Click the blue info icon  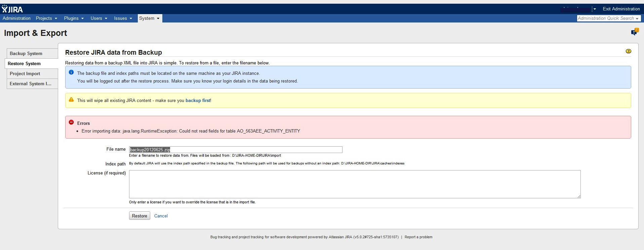[x=71, y=72]
